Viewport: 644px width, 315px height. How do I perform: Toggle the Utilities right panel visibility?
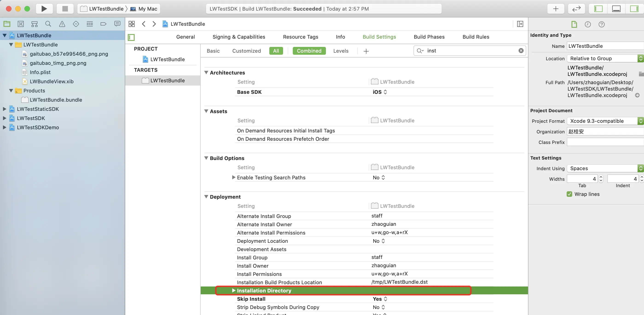(634, 9)
